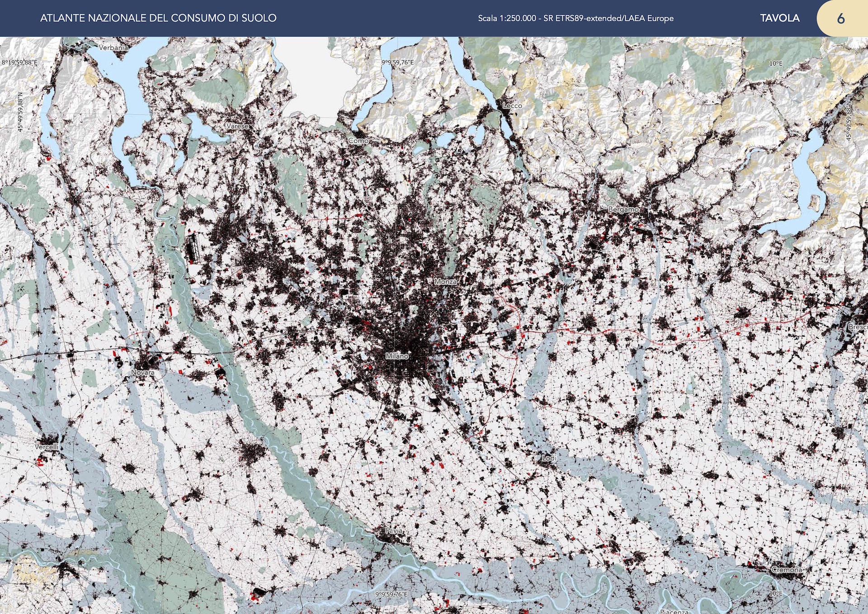
Task: Click the Atlante Nazionale del Consumo title
Action: click(158, 18)
